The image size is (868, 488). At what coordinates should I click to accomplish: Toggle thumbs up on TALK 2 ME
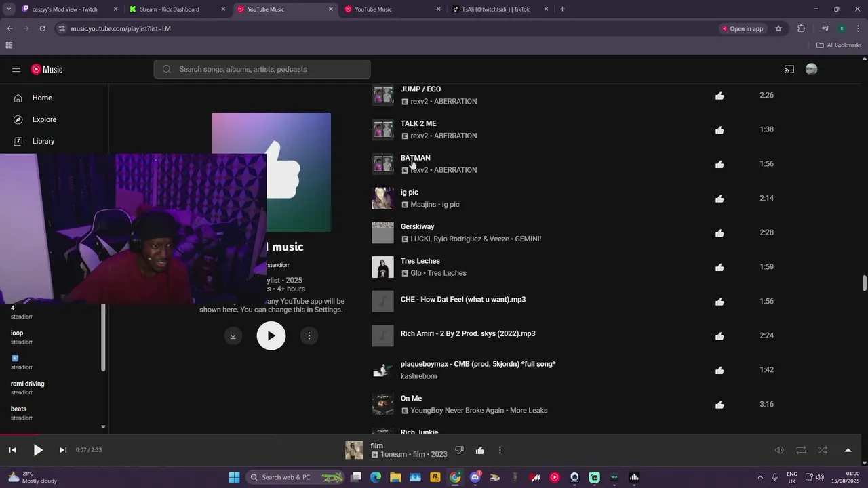click(719, 129)
